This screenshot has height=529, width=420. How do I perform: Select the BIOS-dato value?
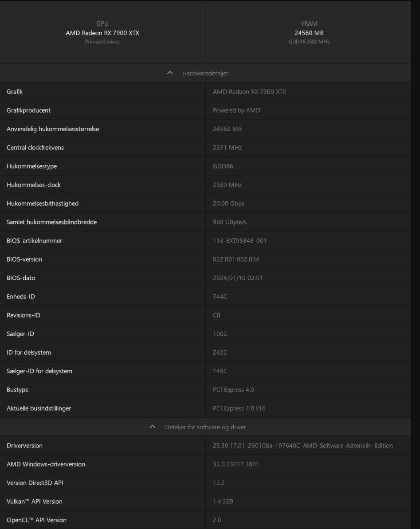pyautogui.click(x=237, y=278)
